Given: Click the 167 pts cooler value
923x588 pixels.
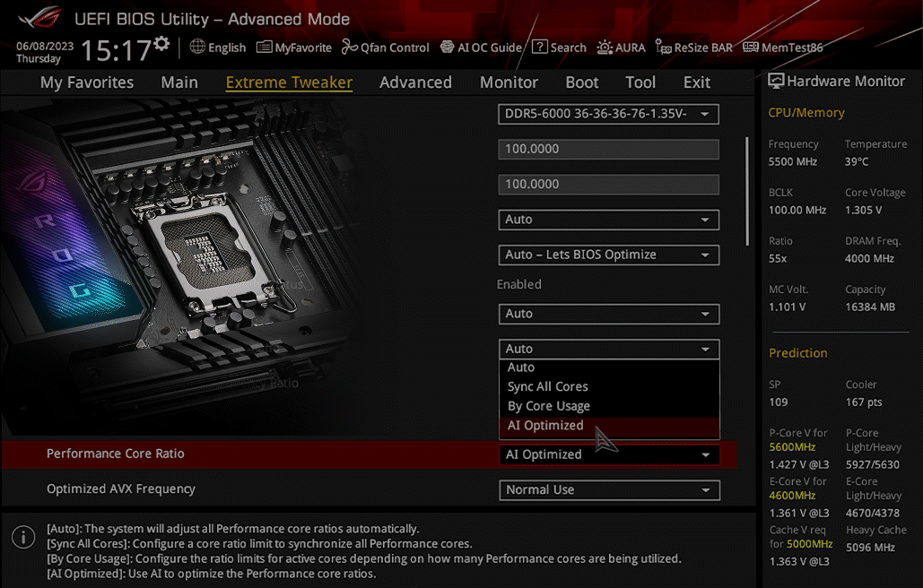Looking at the screenshot, I should [864, 402].
